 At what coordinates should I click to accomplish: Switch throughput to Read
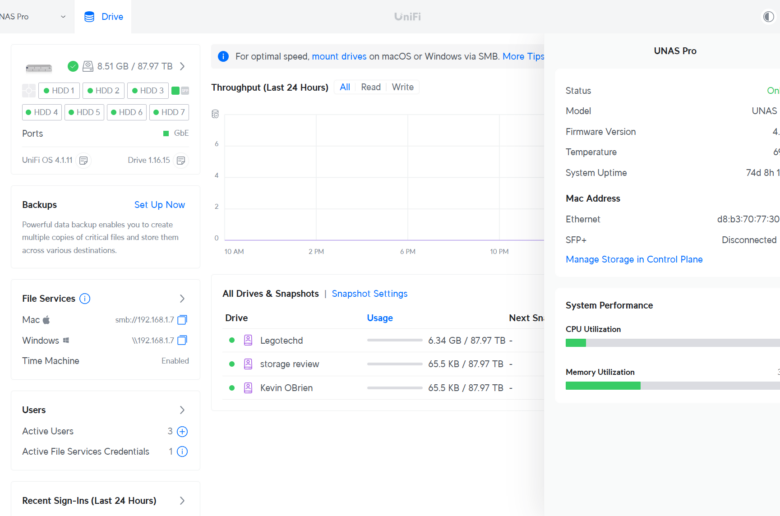point(371,87)
